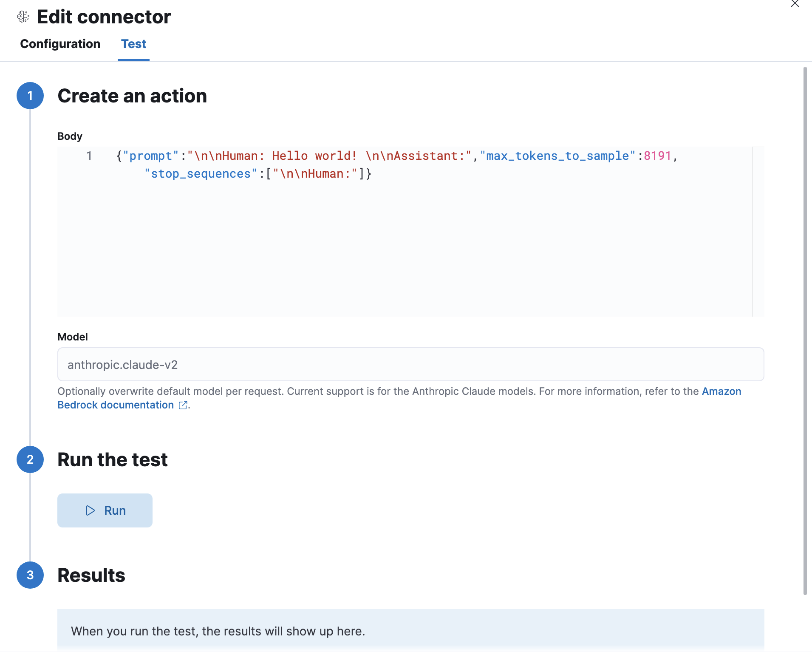
Task: Click the prompt key in the Body JSON
Action: [151, 156]
